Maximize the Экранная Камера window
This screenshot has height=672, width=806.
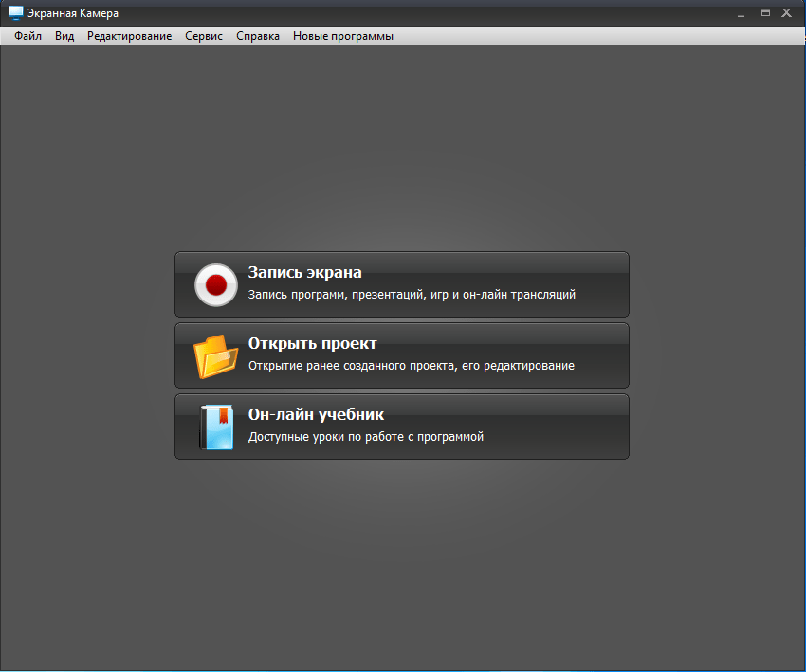765,13
